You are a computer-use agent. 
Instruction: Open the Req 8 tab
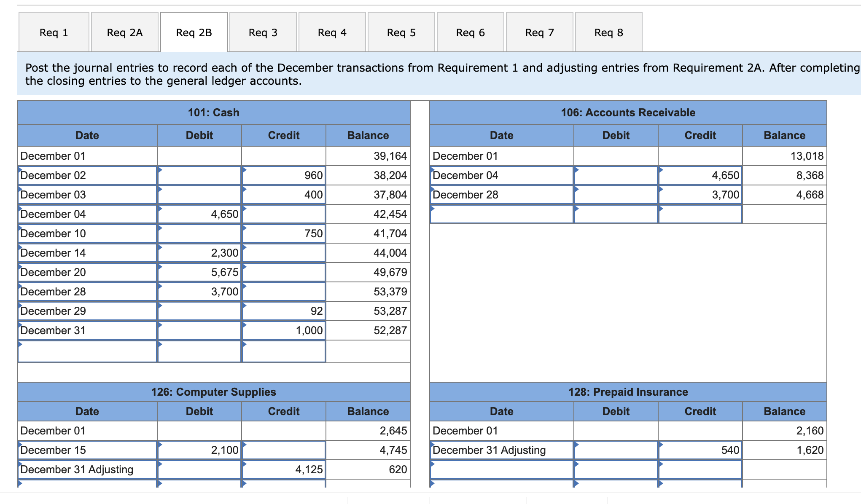609,32
